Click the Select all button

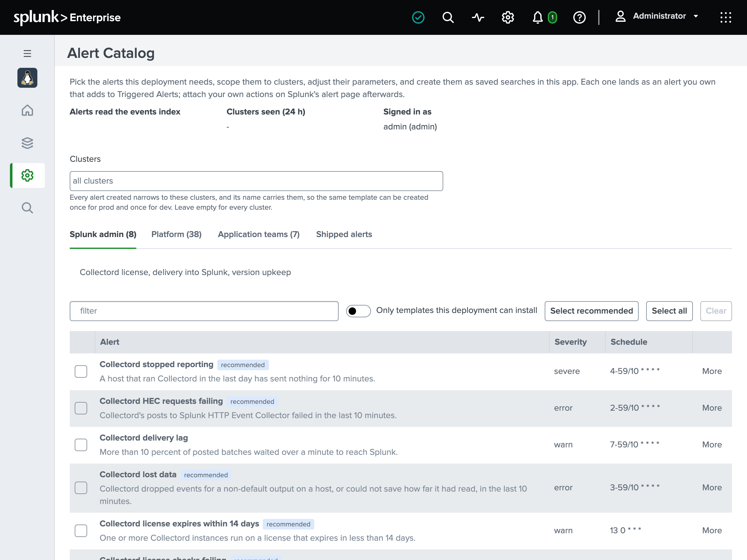(669, 311)
